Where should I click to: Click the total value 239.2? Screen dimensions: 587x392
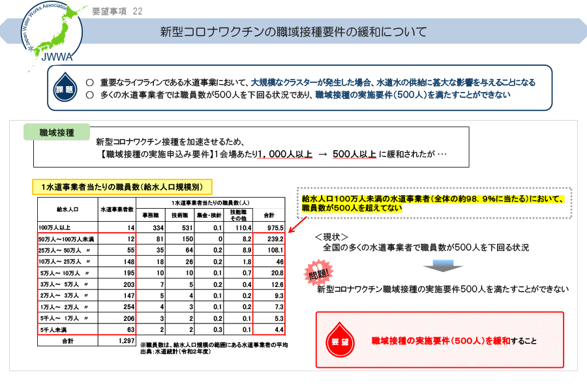point(275,239)
